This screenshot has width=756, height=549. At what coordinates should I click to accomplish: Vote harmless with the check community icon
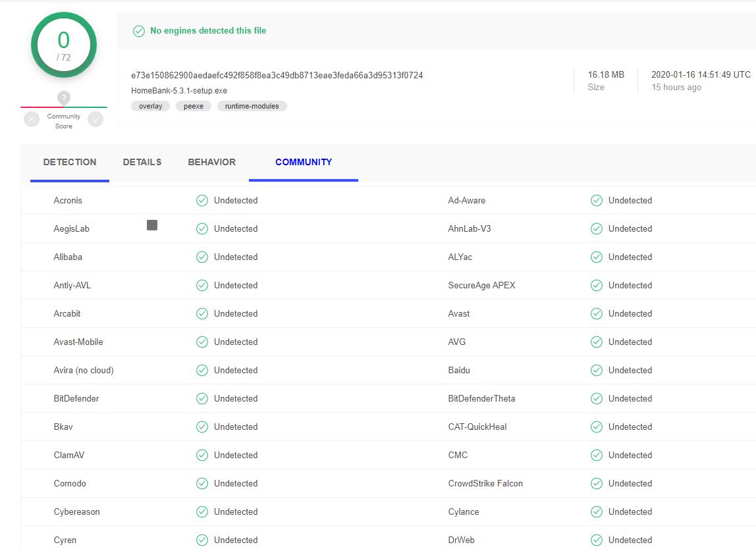pos(95,119)
